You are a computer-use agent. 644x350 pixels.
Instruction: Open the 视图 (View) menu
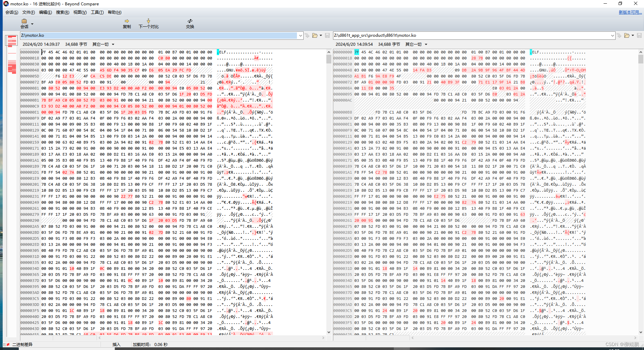tap(80, 12)
